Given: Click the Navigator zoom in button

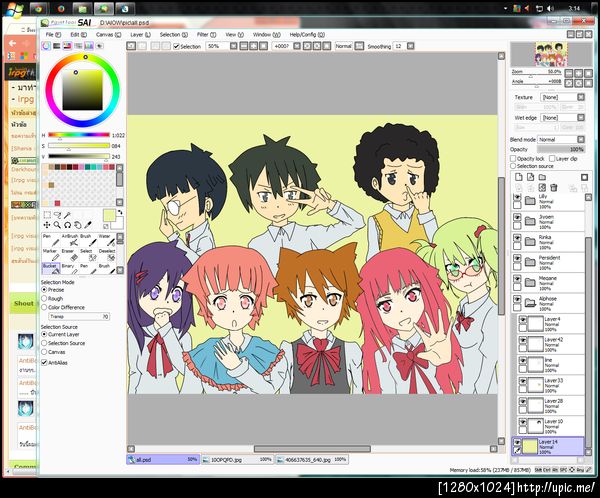Looking at the screenshot, I should tap(579, 73).
